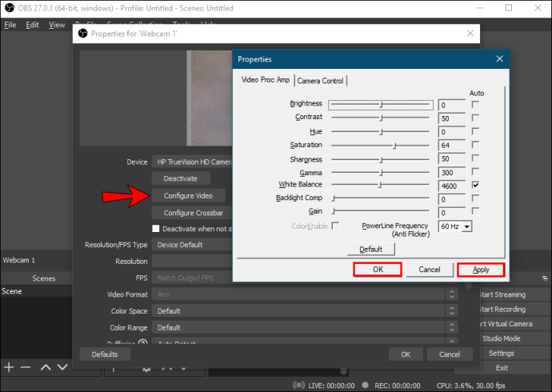Screen dimensions: 552x392
Task: Click OBS icon in Webcam 1 properties title
Action: (x=82, y=34)
